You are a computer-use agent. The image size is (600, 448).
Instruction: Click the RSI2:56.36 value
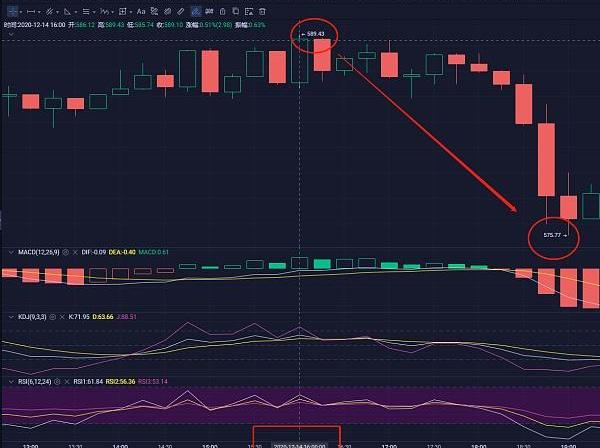pos(121,381)
